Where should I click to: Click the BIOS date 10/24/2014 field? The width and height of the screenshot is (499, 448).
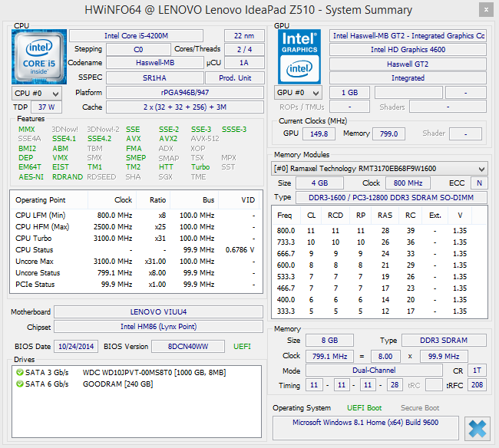pos(76,346)
